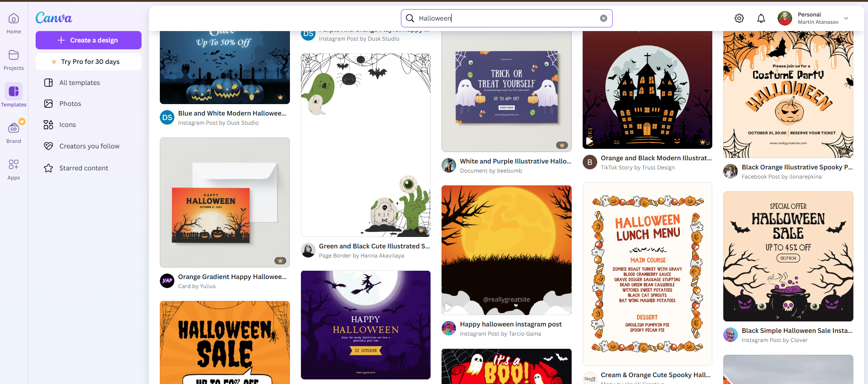Expand the Personal account dropdown
This screenshot has width=868, height=384.
point(846,18)
